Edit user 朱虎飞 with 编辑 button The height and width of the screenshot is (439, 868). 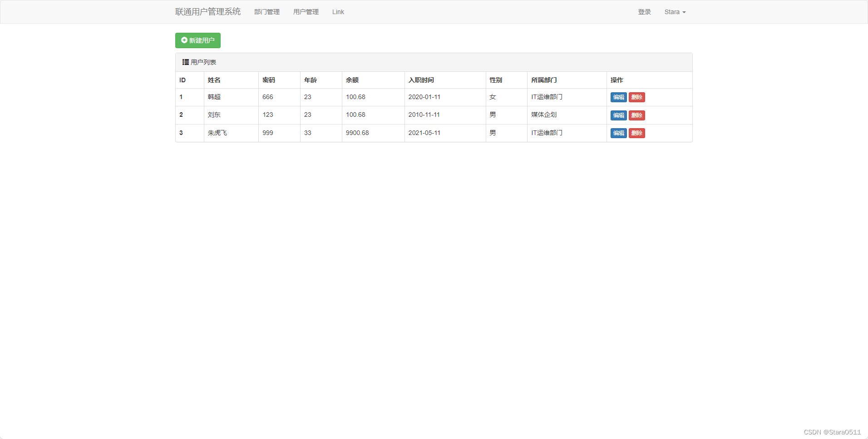pos(618,133)
